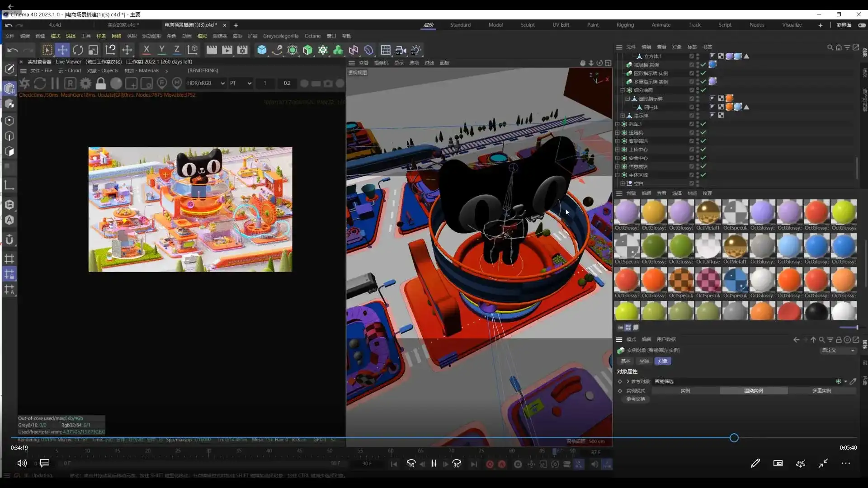Click the 渲染实例 instance mode button

tap(753, 390)
